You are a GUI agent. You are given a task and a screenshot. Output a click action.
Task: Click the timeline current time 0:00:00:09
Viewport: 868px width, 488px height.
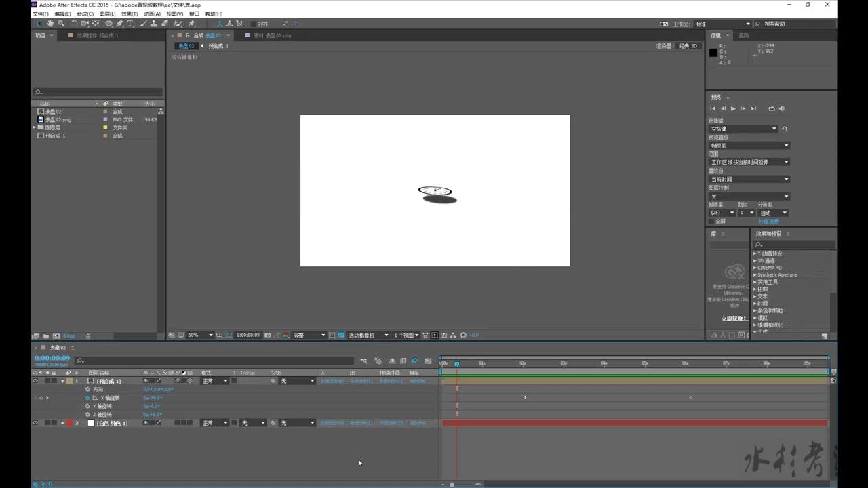pos(52,358)
